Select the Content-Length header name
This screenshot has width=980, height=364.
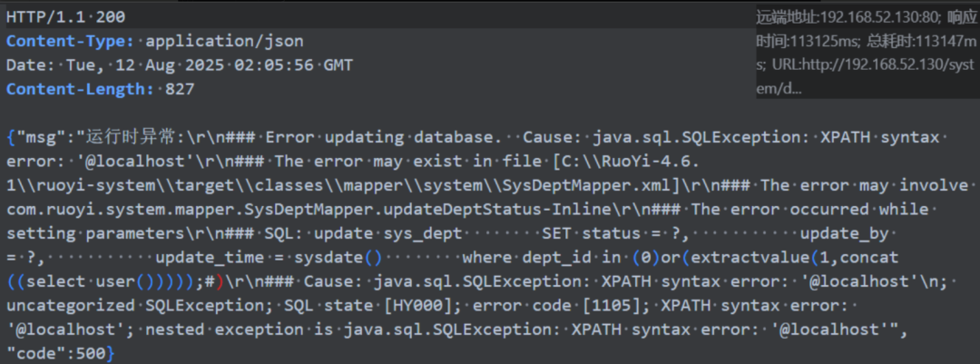81,89
